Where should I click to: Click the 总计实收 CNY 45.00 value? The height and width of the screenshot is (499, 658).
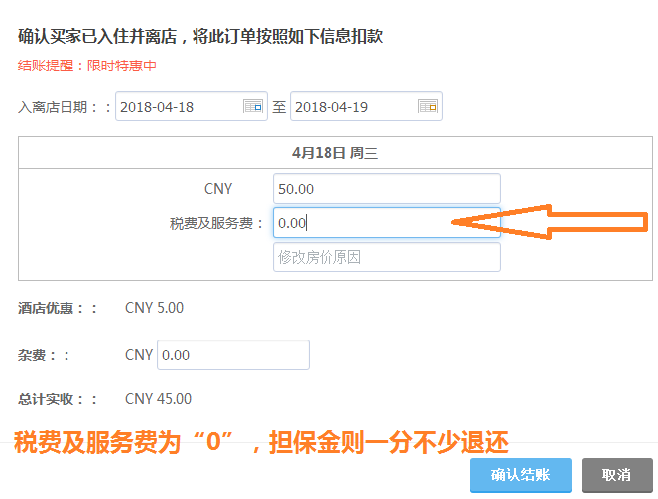158,399
